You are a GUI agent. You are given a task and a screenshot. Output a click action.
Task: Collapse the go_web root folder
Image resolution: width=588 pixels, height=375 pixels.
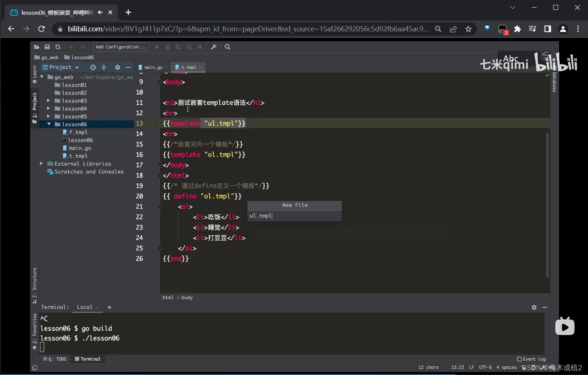[42, 77]
